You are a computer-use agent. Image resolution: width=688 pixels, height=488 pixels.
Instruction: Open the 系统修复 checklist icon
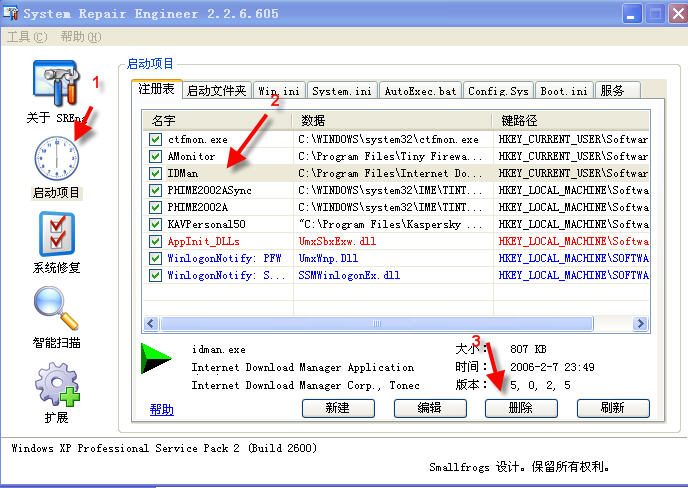tap(57, 234)
